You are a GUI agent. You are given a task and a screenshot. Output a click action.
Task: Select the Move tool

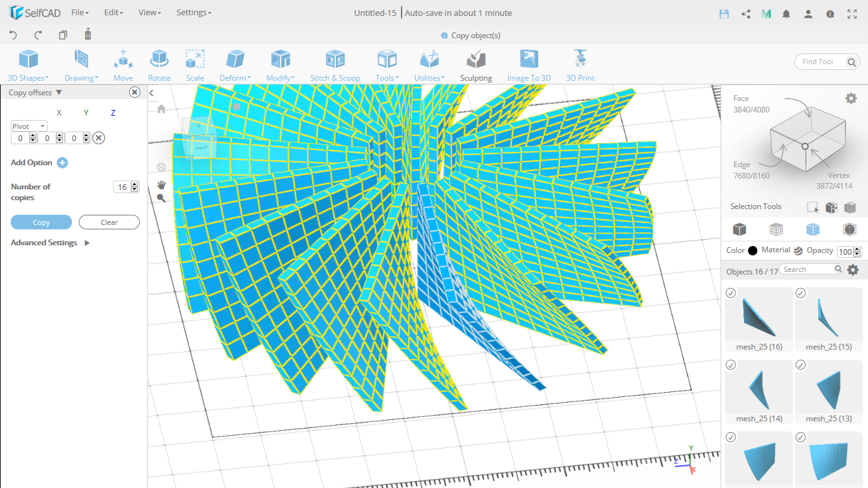123,65
